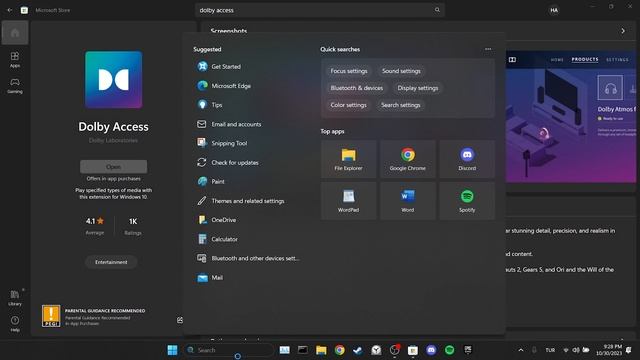Launch Word top app tile
The width and height of the screenshot is (640, 360).
(x=407, y=201)
